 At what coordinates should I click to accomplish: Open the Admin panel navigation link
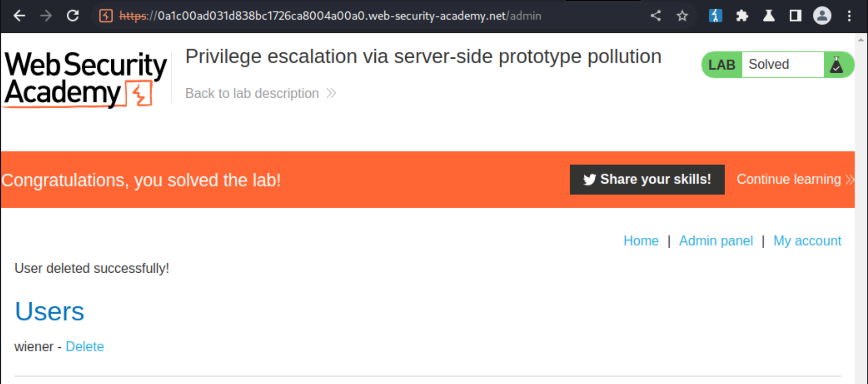[x=716, y=241]
